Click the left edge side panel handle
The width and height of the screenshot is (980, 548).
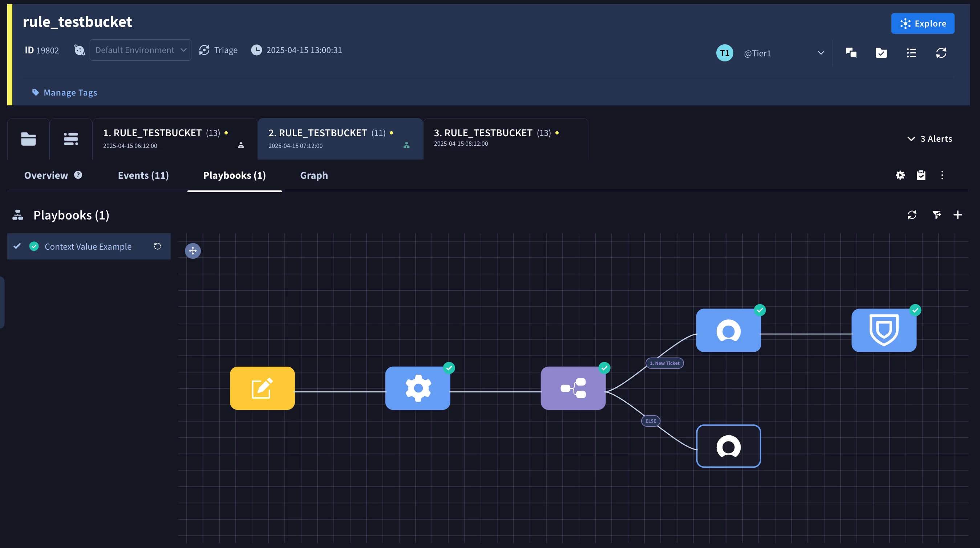(2, 303)
